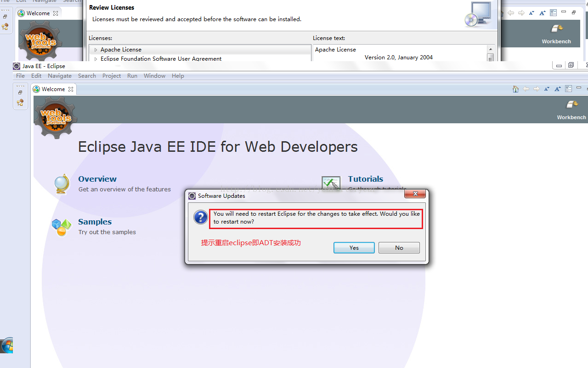This screenshot has height=368, width=588.
Task: Click Eclipse icon in Java EE title bar
Action: pos(17,66)
